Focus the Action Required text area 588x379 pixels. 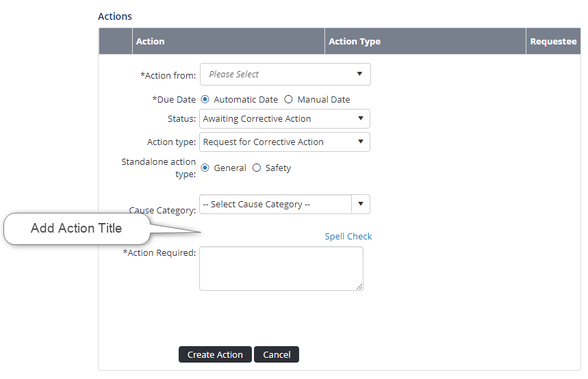(x=281, y=267)
